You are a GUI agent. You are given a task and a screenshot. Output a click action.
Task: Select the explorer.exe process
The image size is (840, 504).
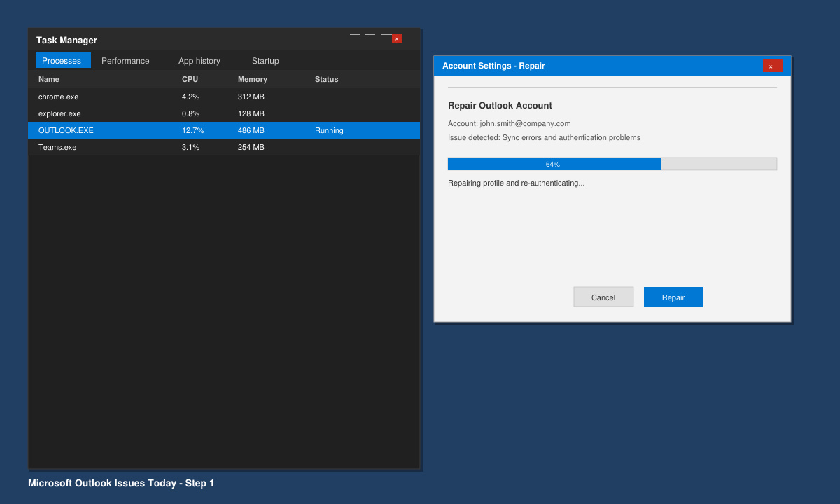click(224, 113)
